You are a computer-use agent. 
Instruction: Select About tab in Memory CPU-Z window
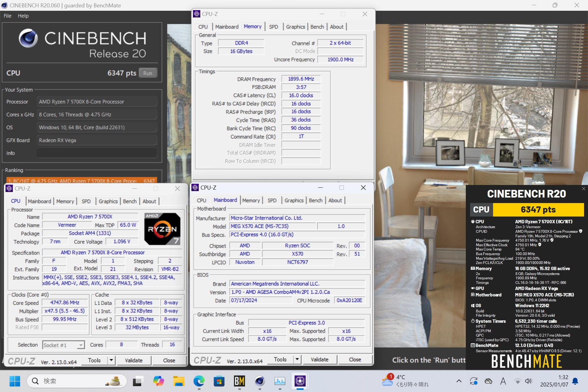[337, 27]
